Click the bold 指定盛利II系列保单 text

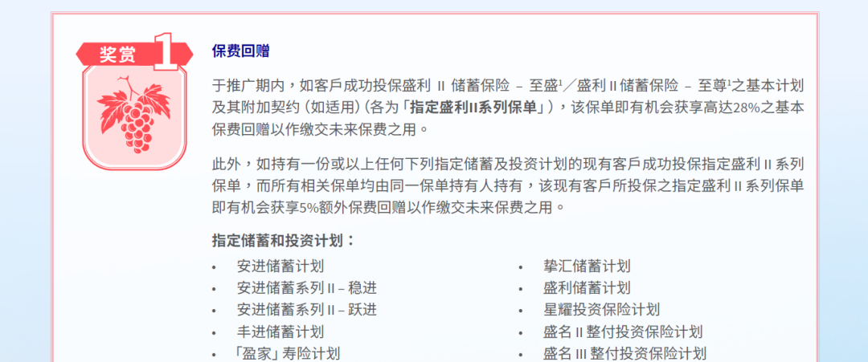click(473, 108)
